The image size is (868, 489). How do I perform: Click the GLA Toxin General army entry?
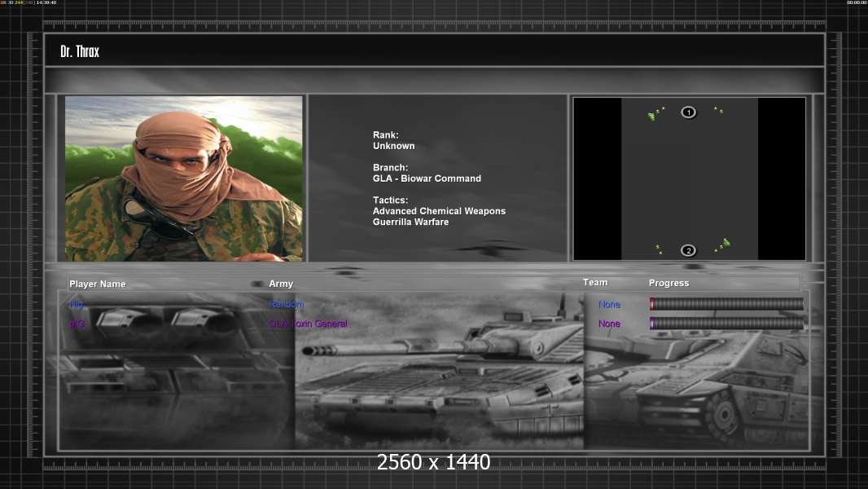pos(309,324)
